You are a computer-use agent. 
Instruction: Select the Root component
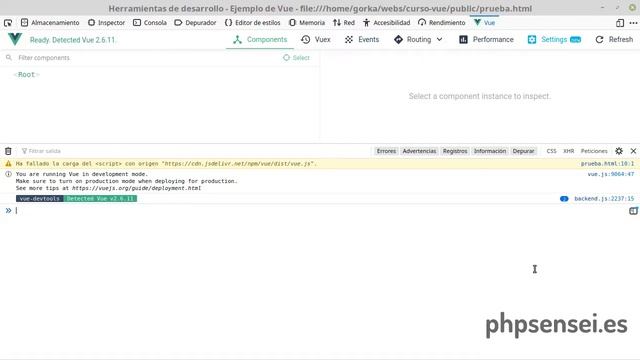tap(27, 75)
